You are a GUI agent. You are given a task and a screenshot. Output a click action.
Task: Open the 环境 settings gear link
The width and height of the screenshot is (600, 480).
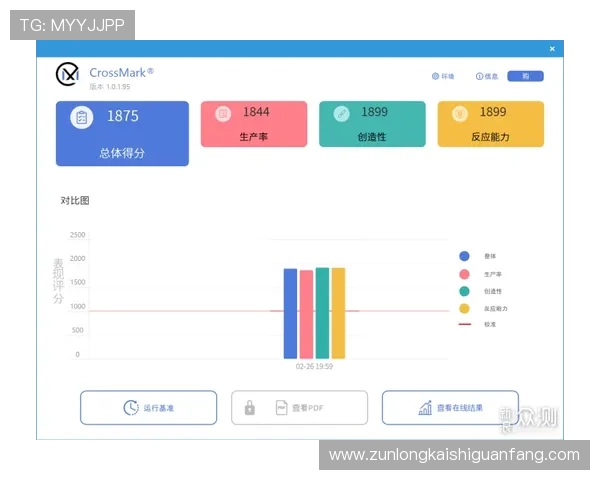tap(443, 76)
